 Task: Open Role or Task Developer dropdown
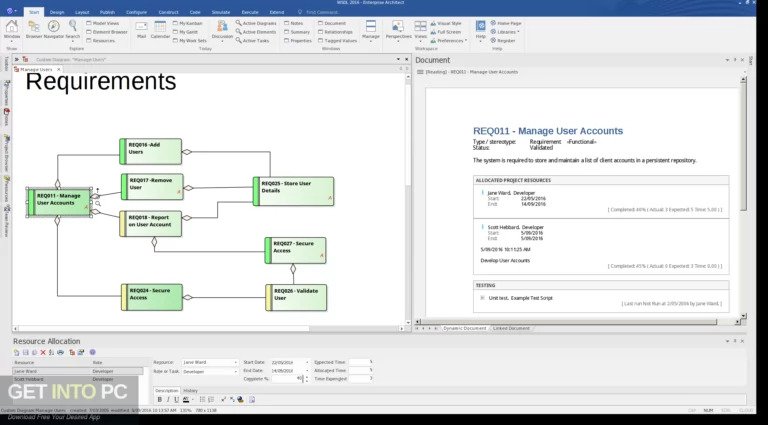pyautogui.click(x=210, y=372)
